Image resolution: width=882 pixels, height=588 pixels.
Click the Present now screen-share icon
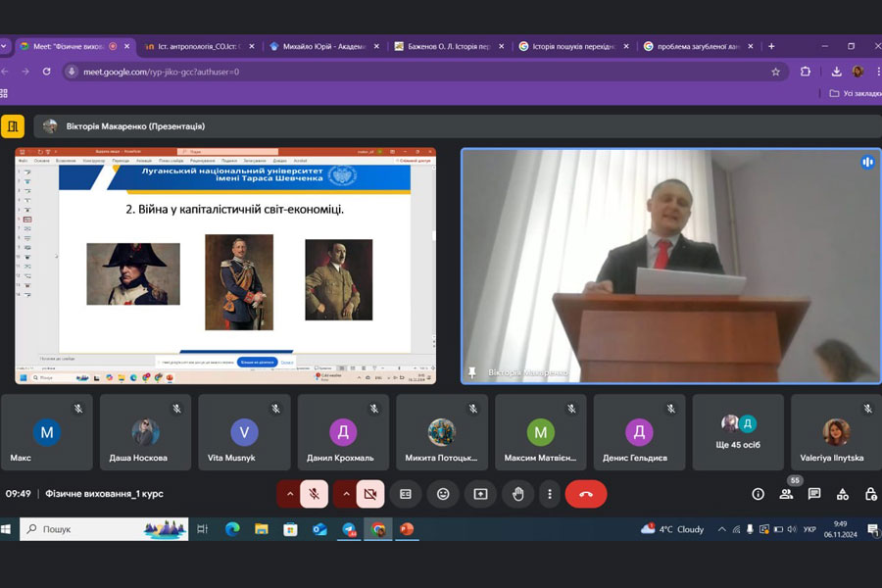click(x=480, y=494)
